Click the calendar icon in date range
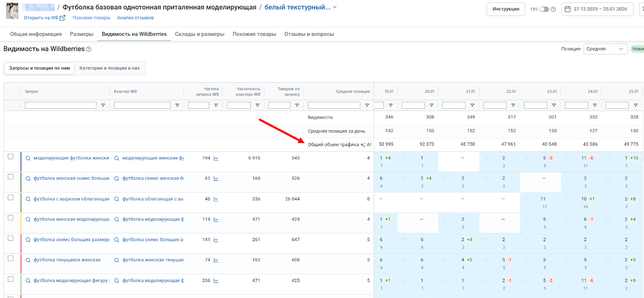This screenshot has width=644, height=298. (567, 9)
